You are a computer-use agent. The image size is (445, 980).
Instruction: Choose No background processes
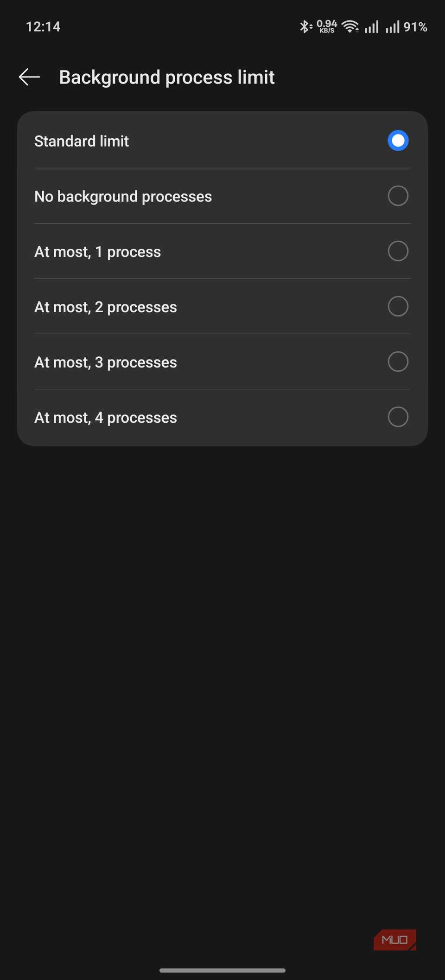pos(222,196)
